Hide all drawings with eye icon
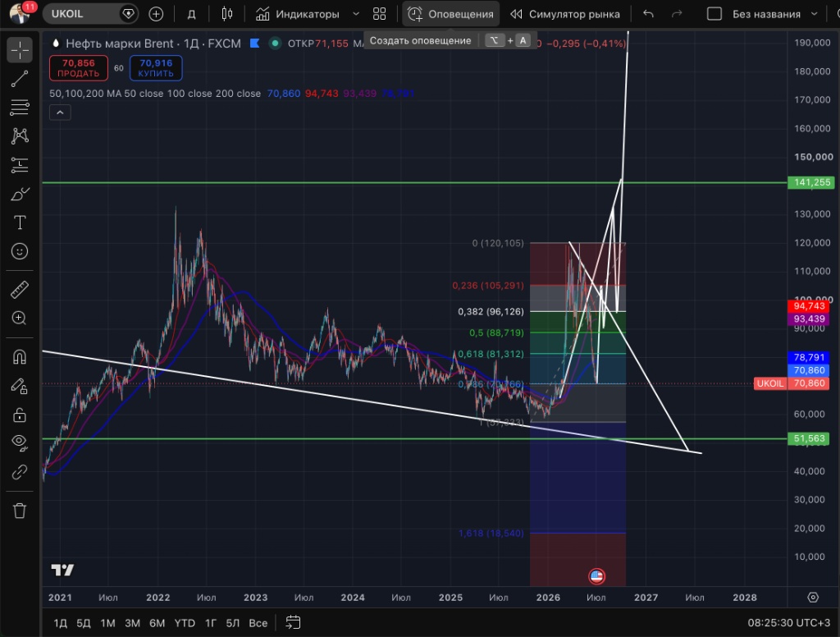Screen dimensions: 840x637 20,442
